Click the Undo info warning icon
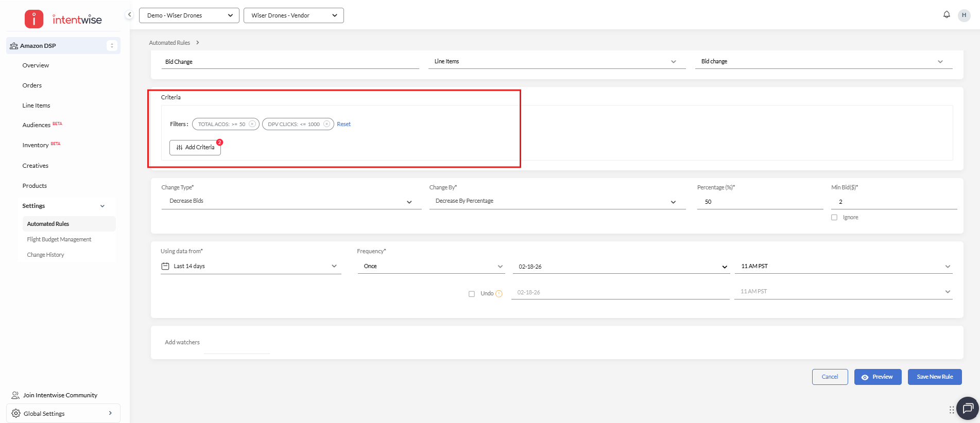The width and height of the screenshot is (980, 423). click(498, 294)
